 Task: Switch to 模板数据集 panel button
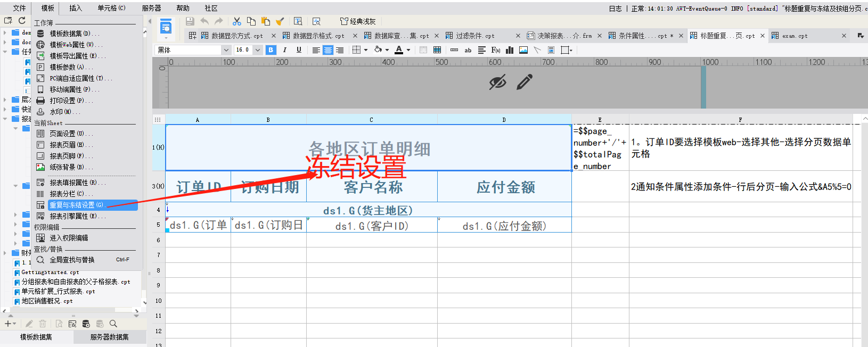[x=36, y=337]
